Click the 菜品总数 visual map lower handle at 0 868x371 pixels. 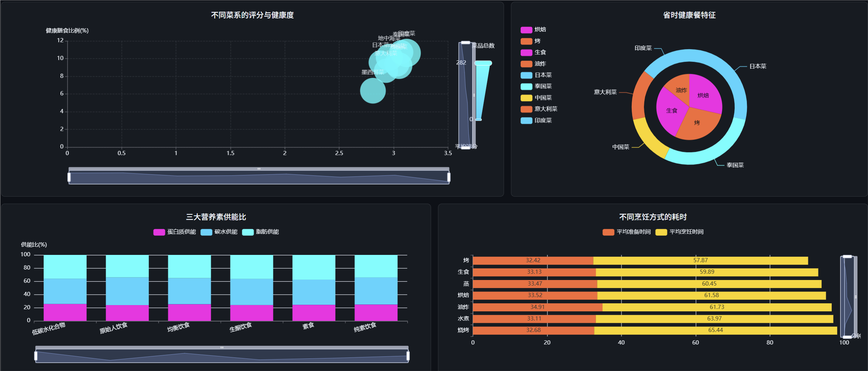(x=478, y=120)
